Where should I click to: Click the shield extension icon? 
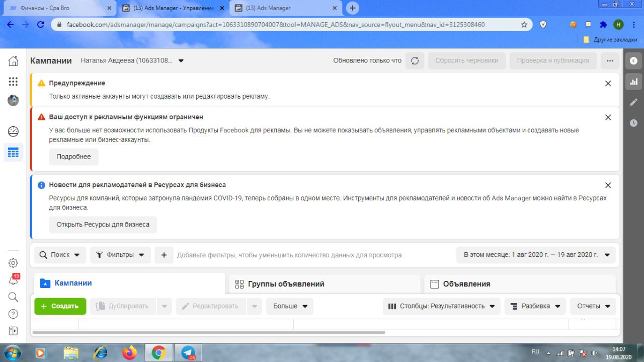pyautogui.click(x=543, y=24)
